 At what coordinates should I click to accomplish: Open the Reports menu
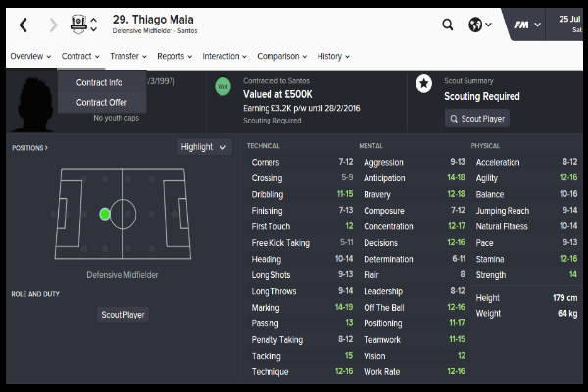[174, 57]
